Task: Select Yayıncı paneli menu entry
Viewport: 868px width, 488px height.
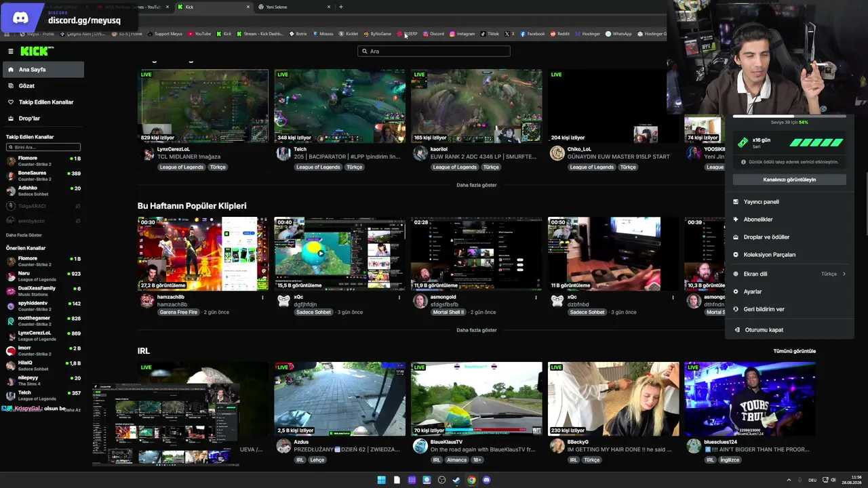Action: coord(790,201)
